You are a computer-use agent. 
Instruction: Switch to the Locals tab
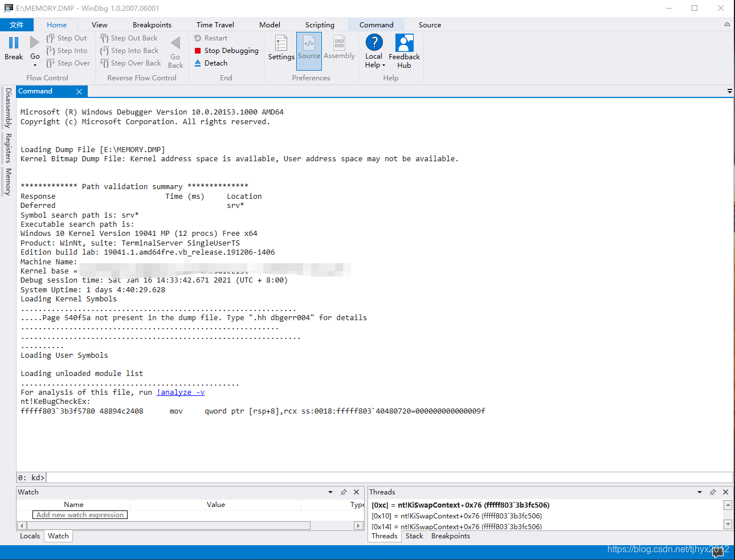pyautogui.click(x=30, y=536)
